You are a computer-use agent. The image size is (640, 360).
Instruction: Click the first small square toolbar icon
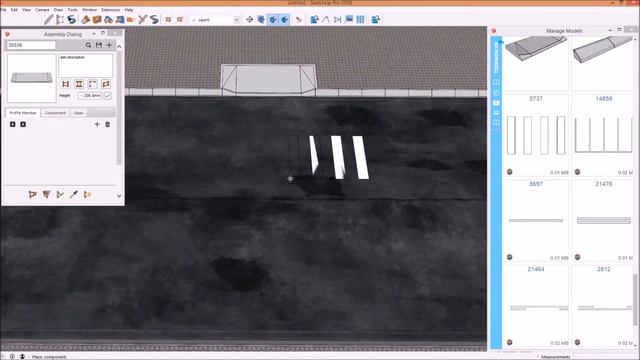pos(168,20)
